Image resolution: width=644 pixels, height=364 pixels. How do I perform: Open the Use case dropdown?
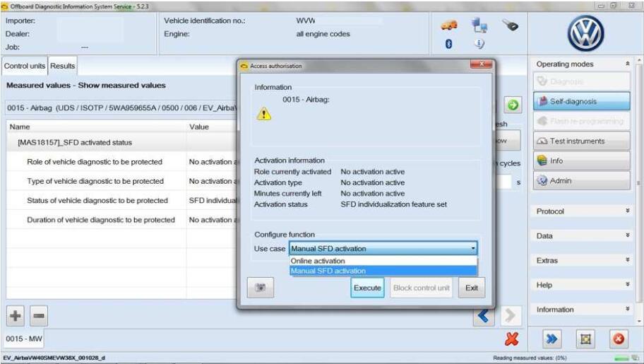(x=383, y=248)
